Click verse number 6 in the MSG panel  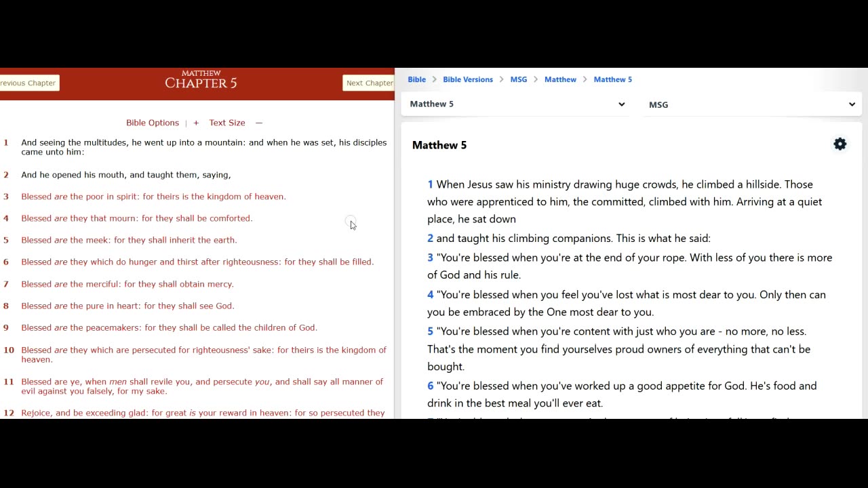point(430,386)
